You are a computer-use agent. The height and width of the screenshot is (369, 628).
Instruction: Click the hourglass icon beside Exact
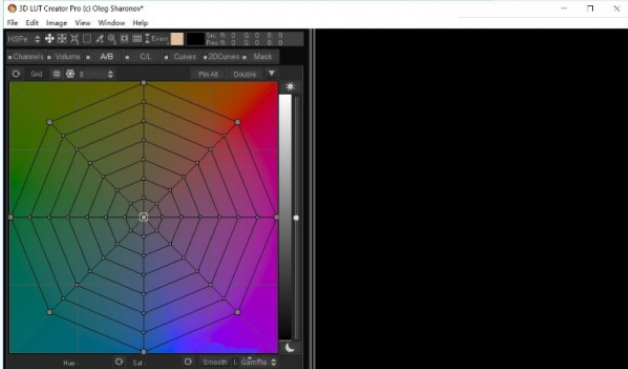click(147, 38)
